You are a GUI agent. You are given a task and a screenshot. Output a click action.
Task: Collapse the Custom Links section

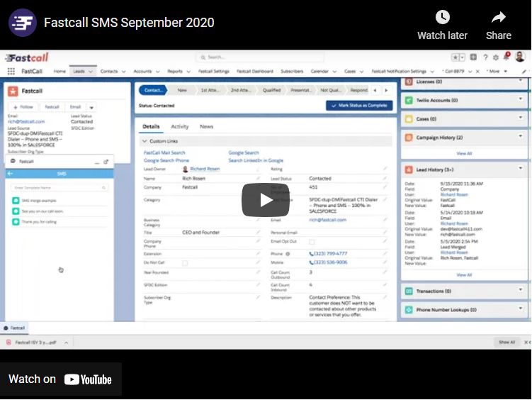(145, 141)
